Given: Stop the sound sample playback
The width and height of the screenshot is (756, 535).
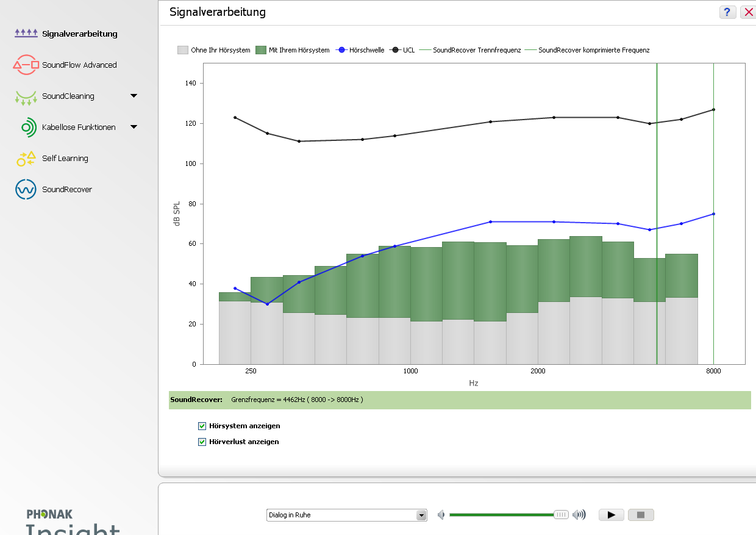Looking at the screenshot, I should coord(641,515).
